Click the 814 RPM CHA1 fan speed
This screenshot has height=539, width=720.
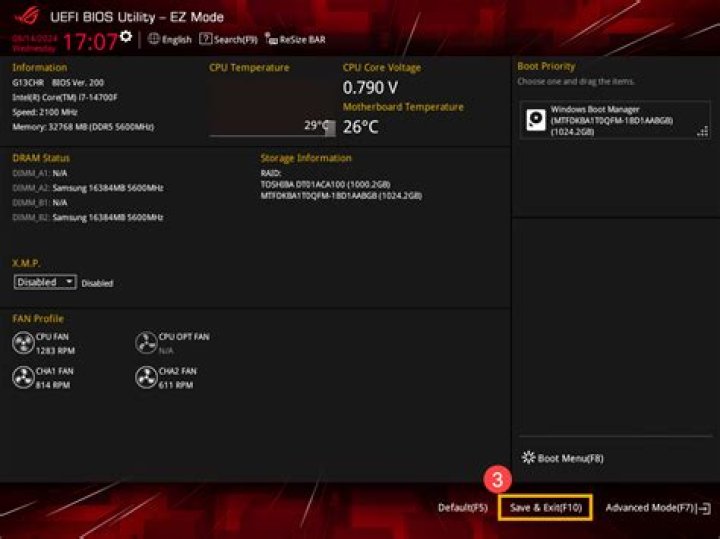pyautogui.click(x=53, y=385)
